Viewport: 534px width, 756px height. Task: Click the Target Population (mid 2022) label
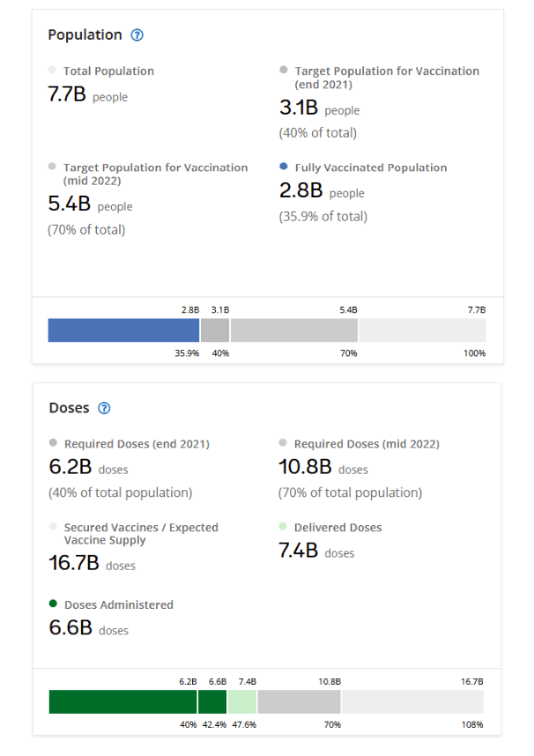click(x=155, y=173)
